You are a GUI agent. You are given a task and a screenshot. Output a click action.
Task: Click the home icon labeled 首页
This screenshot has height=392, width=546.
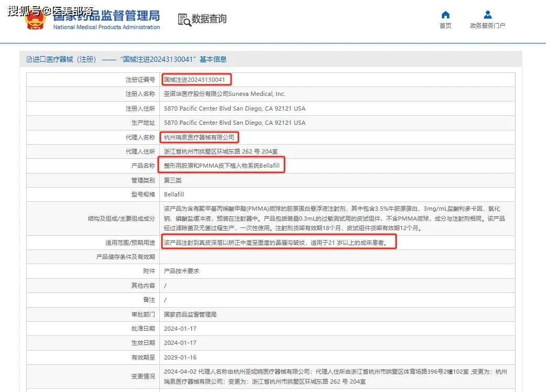(x=445, y=15)
